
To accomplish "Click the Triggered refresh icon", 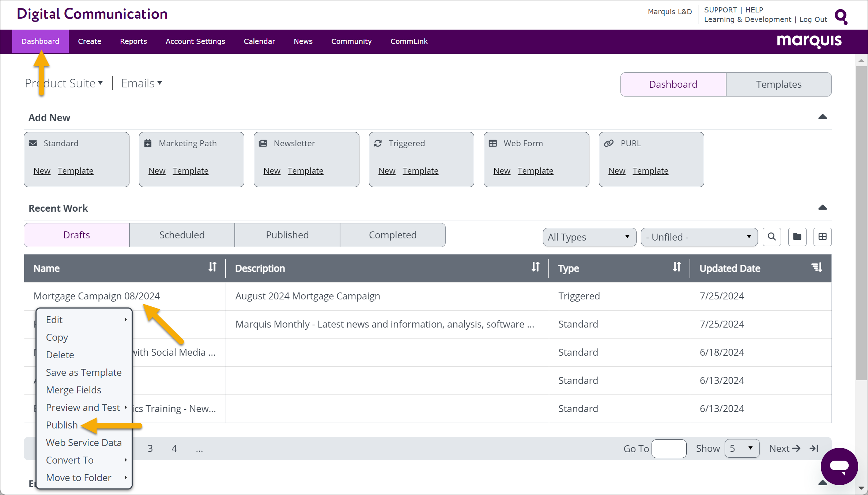I will 378,143.
